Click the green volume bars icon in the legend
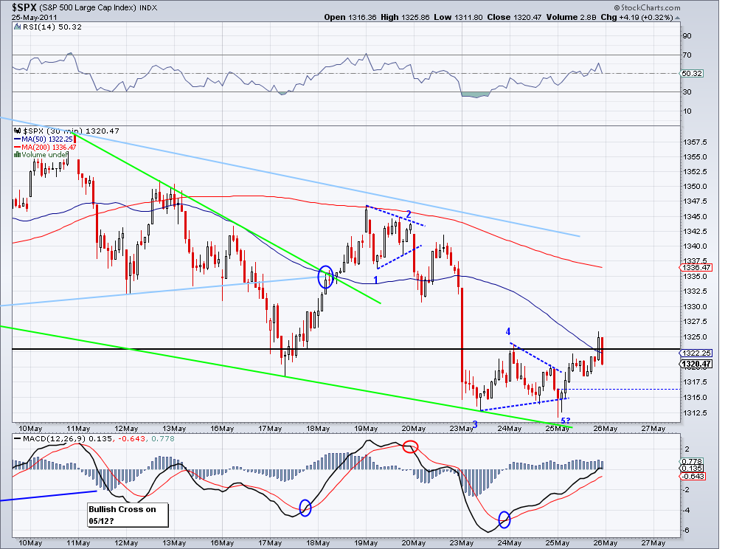Viewport: 756px width, 549px height. (16, 154)
